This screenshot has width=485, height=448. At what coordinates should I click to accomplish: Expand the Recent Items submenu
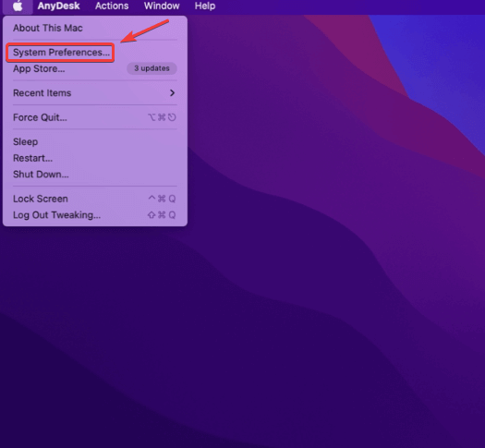coord(95,93)
